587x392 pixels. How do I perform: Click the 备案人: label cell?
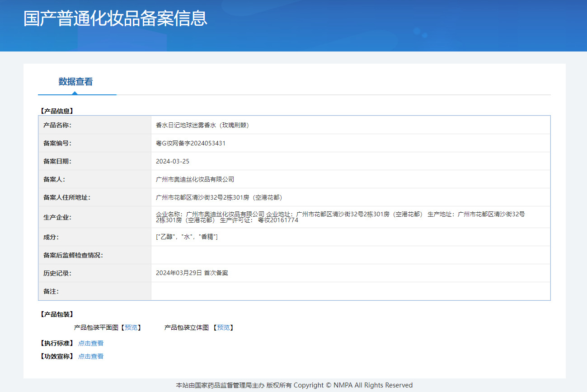pyautogui.click(x=95, y=179)
